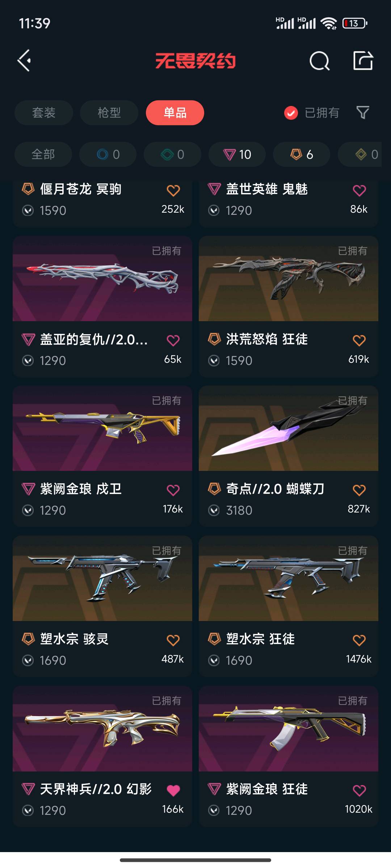Select the 单品 tab
391x868 pixels.
[175, 113]
